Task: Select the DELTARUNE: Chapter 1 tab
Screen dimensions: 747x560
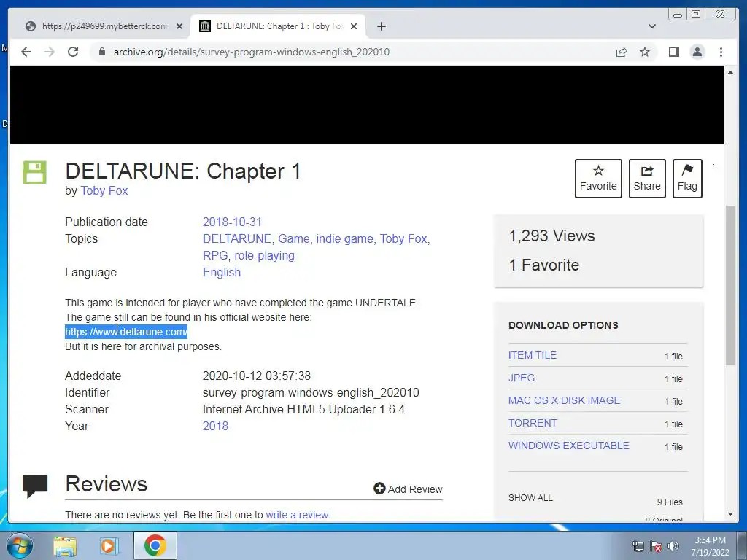Action: click(x=278, y=26)
